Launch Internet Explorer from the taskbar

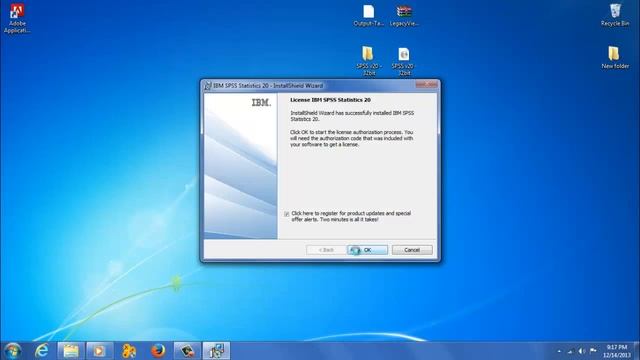(42, 351)
